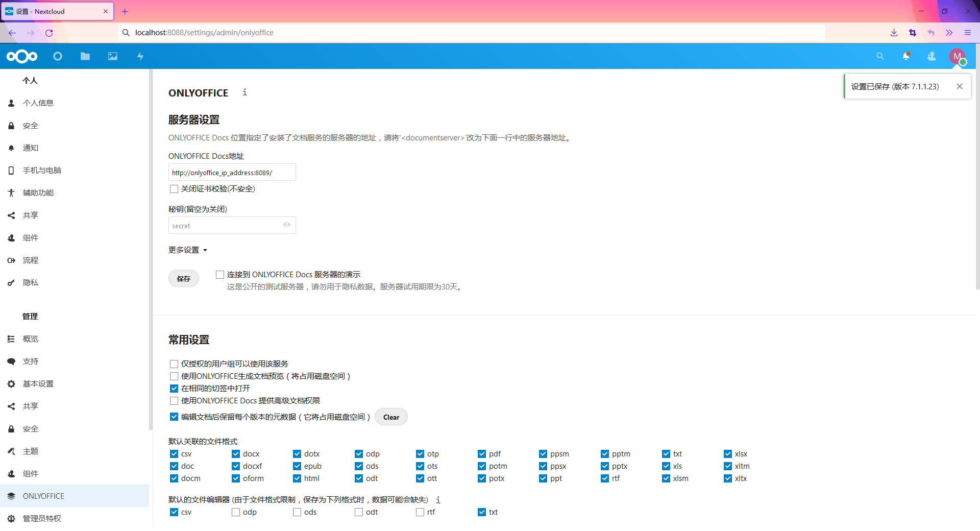The image size is (980, 531).
Task: Enable 关闭证书校验(不安全) checkbox
Action: (174, 189)
